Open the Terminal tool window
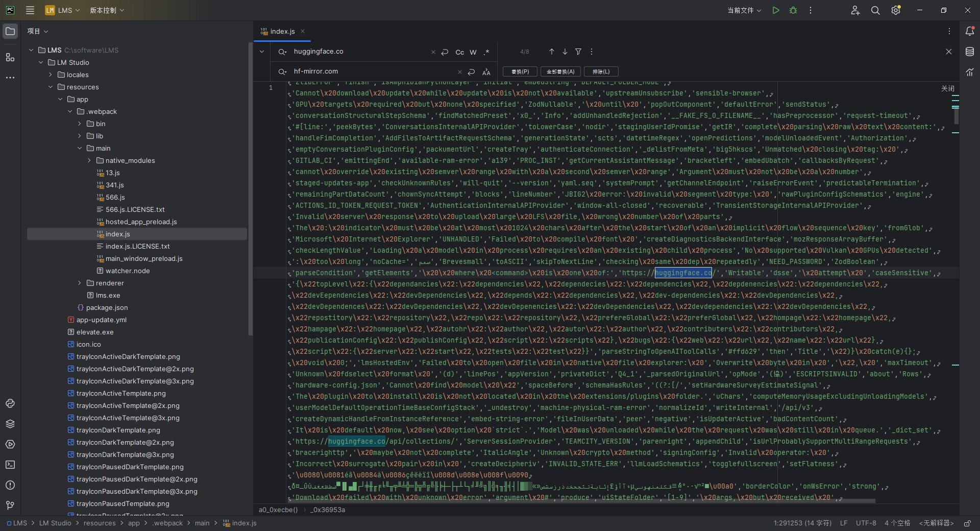The height and width of the screenshot is (531, 980). tap(10, 465)
